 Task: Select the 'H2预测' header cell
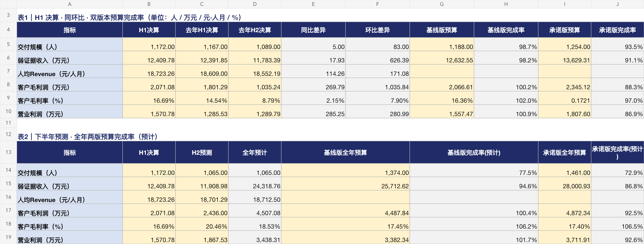202,152
